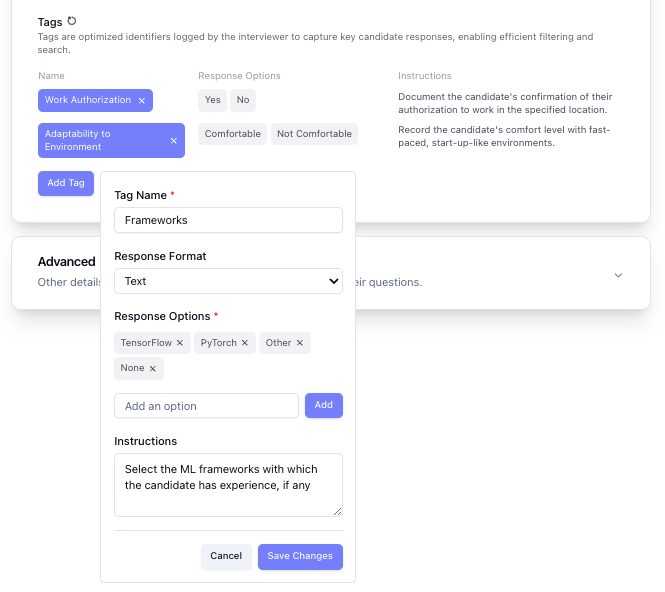Screen dimensions: 665x592
Task: Click the Instructions textarea resize handle
Action: pos(338,512)
